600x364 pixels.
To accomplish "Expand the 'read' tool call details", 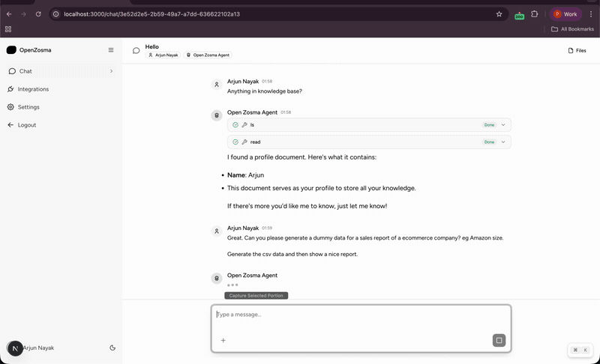I will (503, 142).
